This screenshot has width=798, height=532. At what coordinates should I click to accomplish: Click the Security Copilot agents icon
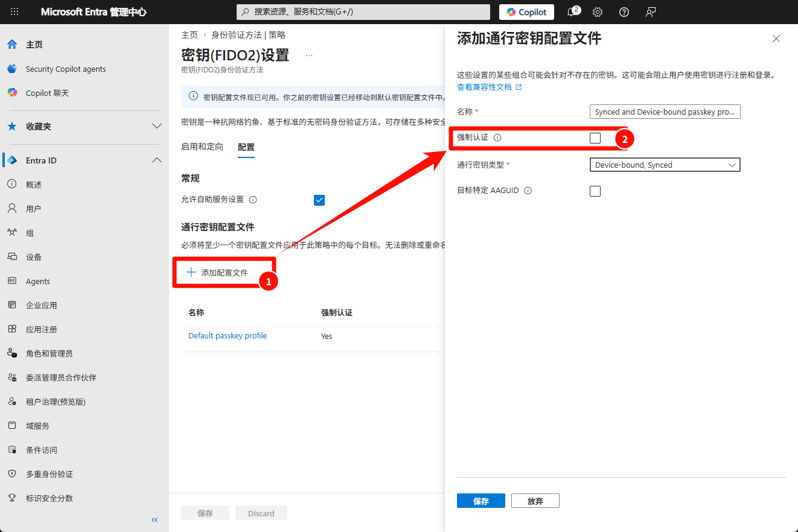pos(12,69)
